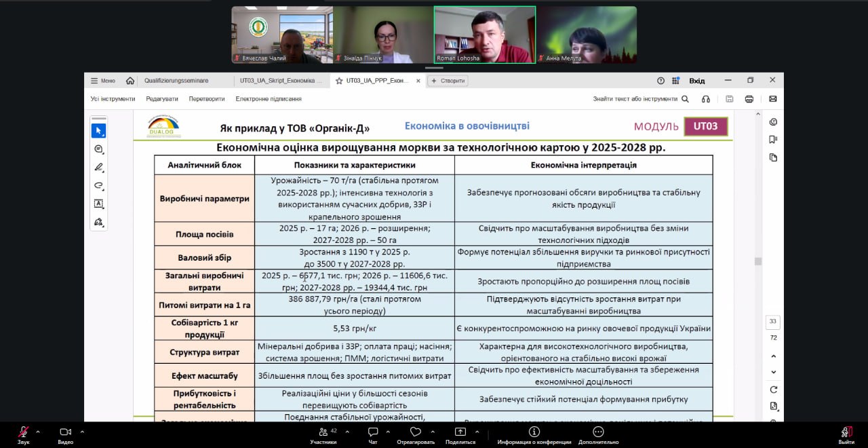Screen dimensions: 868x448
Task: Go to previous page with up chevron
Action: [x=773, y=356]
